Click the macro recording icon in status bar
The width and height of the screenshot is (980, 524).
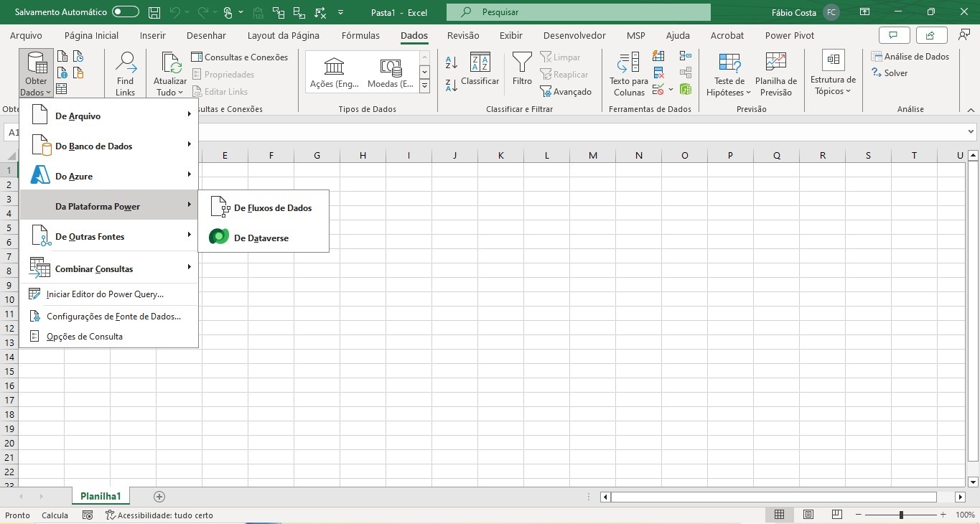[88, 515]
